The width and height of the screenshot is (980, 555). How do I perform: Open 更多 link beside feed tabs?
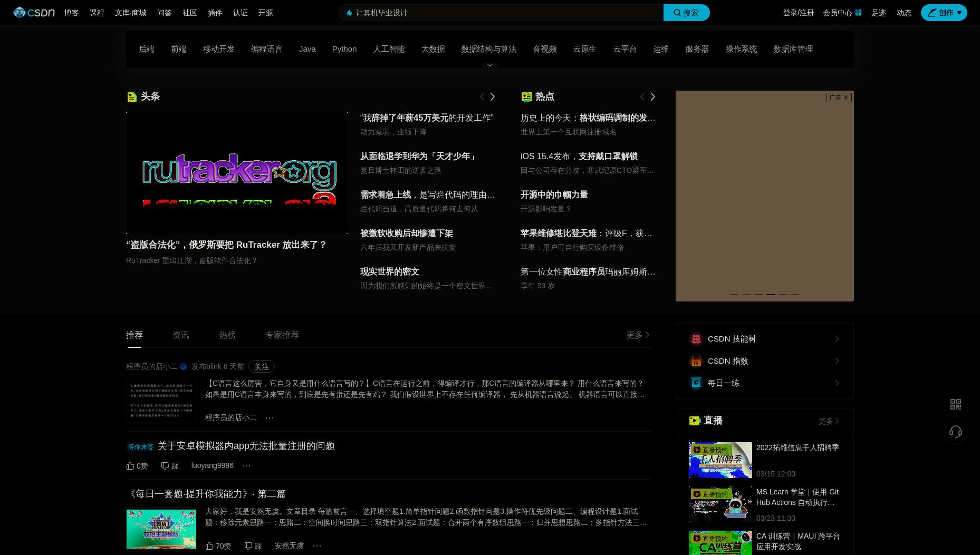pyautogui.click(x=638, y=335)
